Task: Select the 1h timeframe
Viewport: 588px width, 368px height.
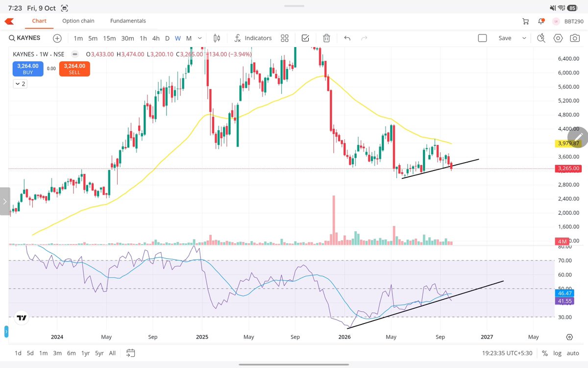Action: pos(143,38)
